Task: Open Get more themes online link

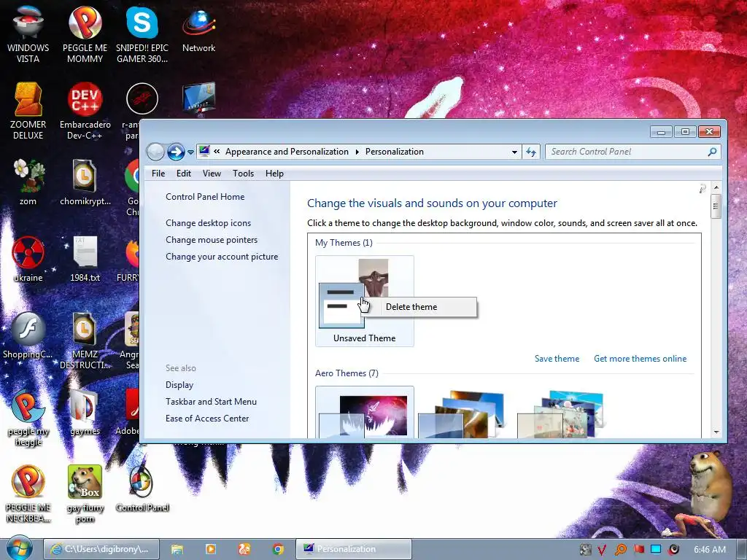Action: (x=640, y=359)
